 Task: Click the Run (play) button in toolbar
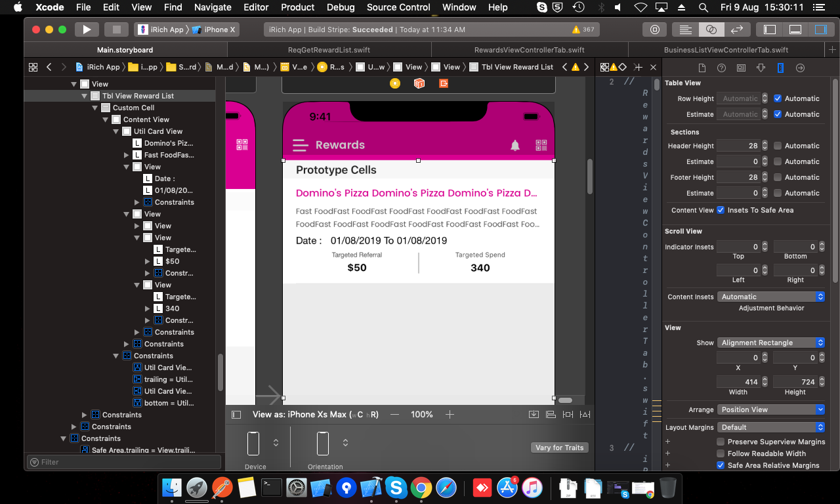(86, 30)
